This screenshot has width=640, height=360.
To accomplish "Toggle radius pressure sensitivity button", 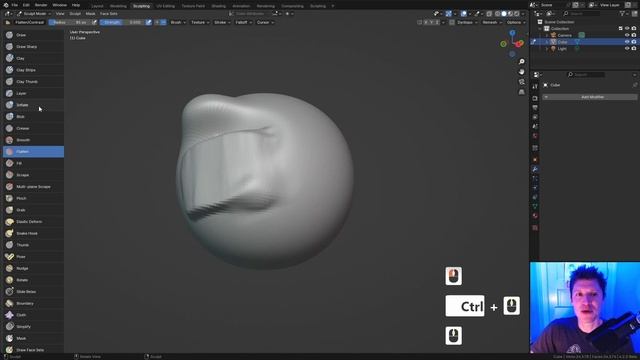I will click(x=94, y=22).
